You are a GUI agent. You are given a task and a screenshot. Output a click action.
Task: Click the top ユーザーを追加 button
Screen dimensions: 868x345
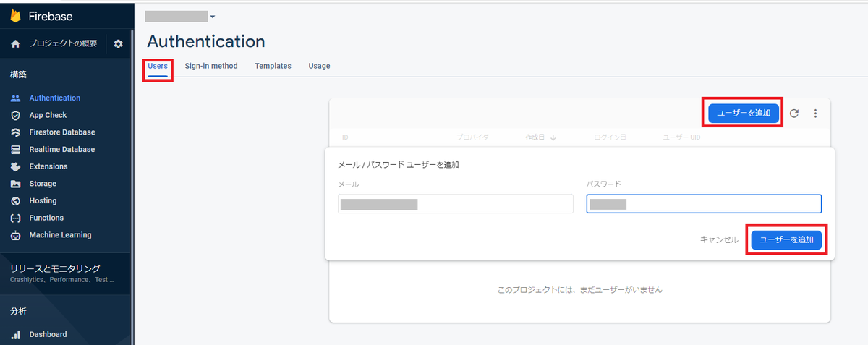tap(744, 113)
